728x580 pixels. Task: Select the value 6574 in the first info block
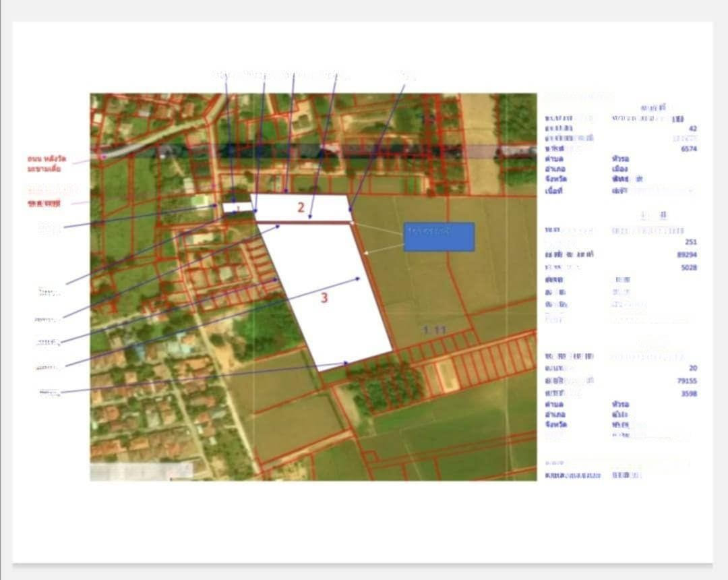point(688,149)
